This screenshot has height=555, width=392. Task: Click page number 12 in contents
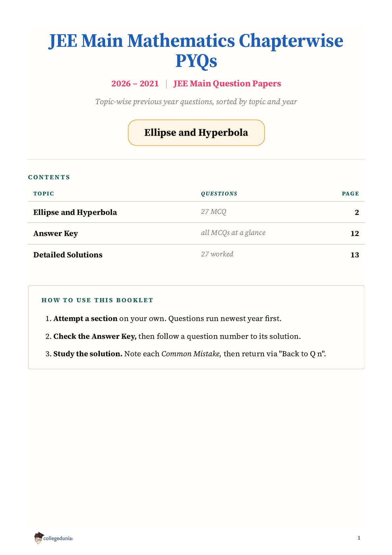click(355, 234)
